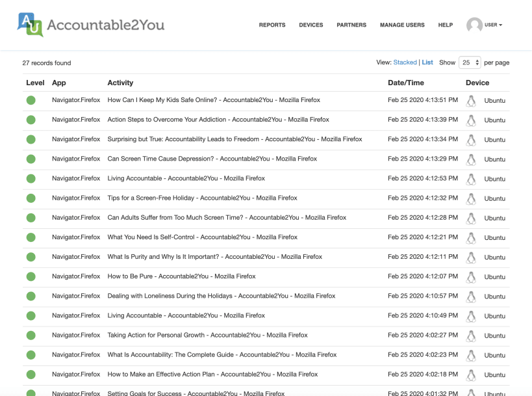Select 'Surprising but True: Accountability Leads to Freedom' text

(x=234, y=139)
